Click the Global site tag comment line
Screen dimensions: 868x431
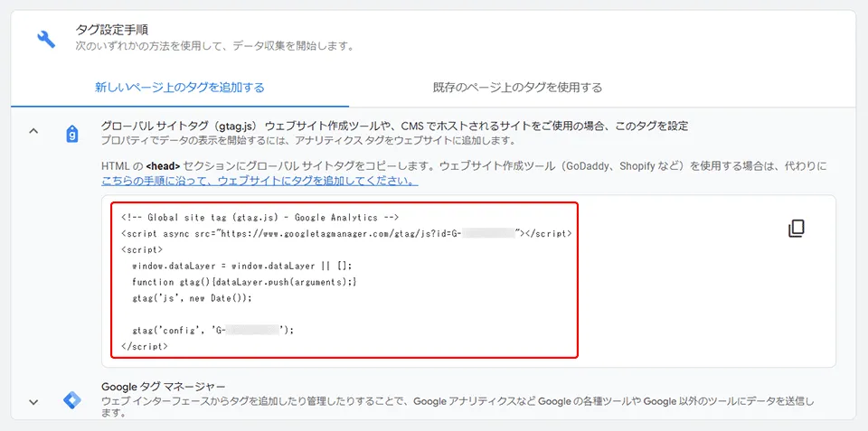259,218
